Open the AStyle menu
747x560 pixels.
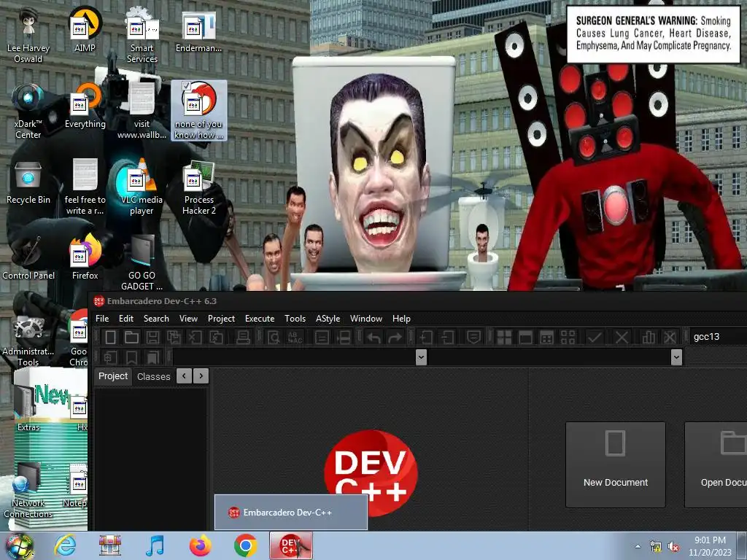pyautogui.click(x=328, y=319)
